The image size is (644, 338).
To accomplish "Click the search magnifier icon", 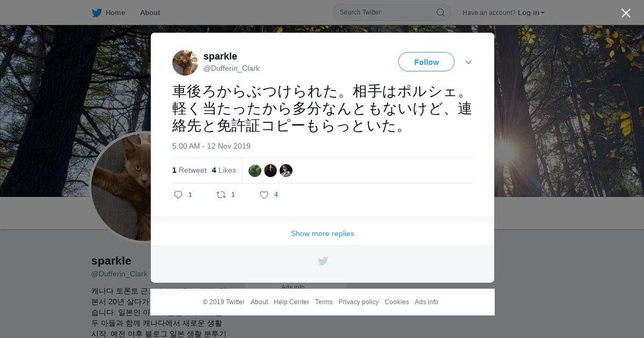I will (x=440, y=12).
